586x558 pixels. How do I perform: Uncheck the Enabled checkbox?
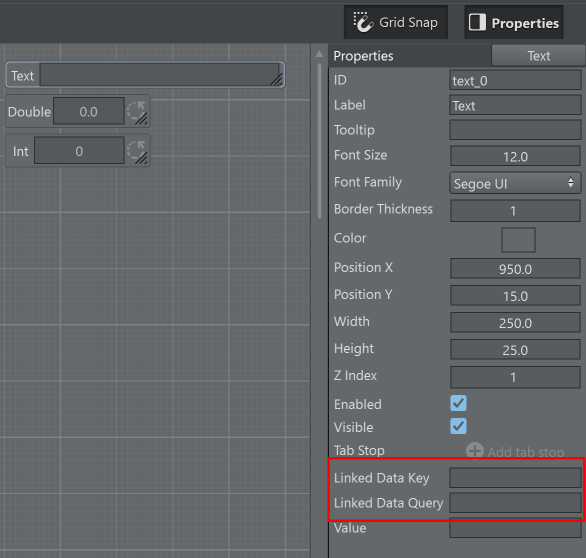458,403
